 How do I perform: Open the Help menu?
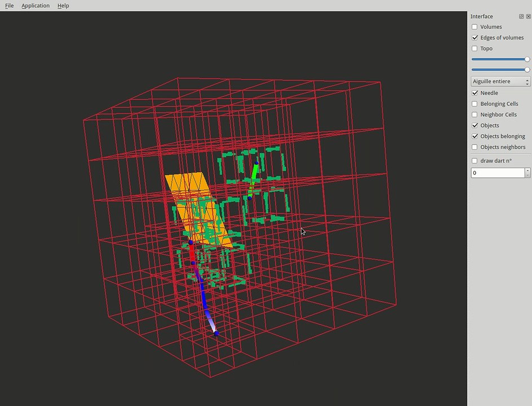(x=63, y=6)
